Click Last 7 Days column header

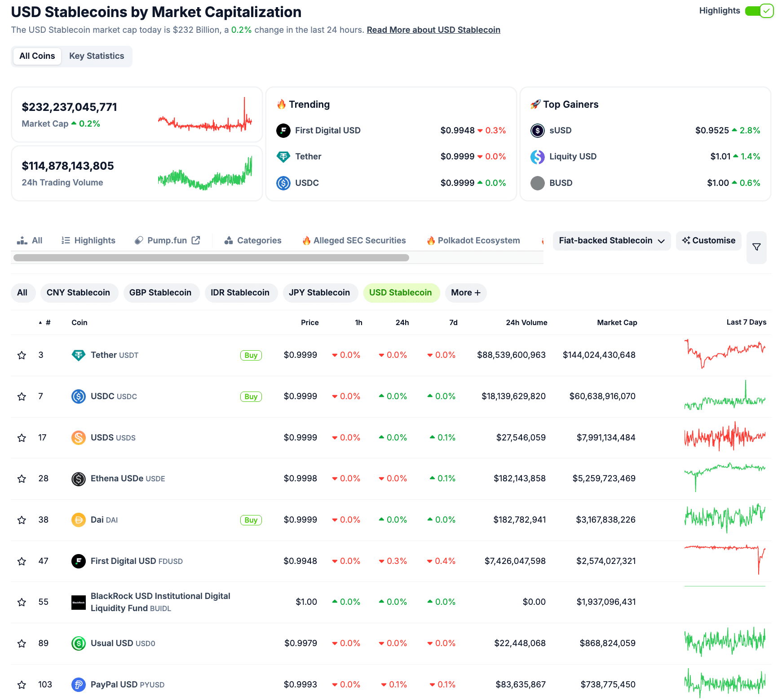pyautogui.click(x=747, y=322)
